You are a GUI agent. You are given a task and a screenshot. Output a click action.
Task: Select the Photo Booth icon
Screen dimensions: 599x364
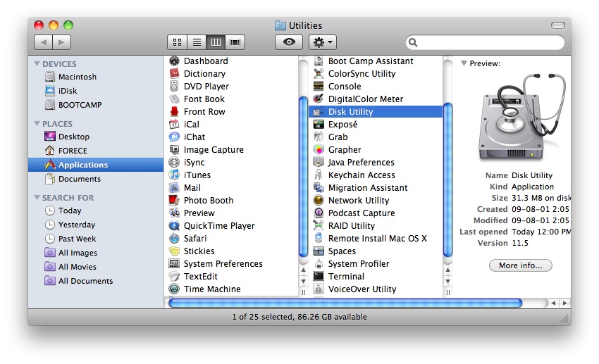174,200
